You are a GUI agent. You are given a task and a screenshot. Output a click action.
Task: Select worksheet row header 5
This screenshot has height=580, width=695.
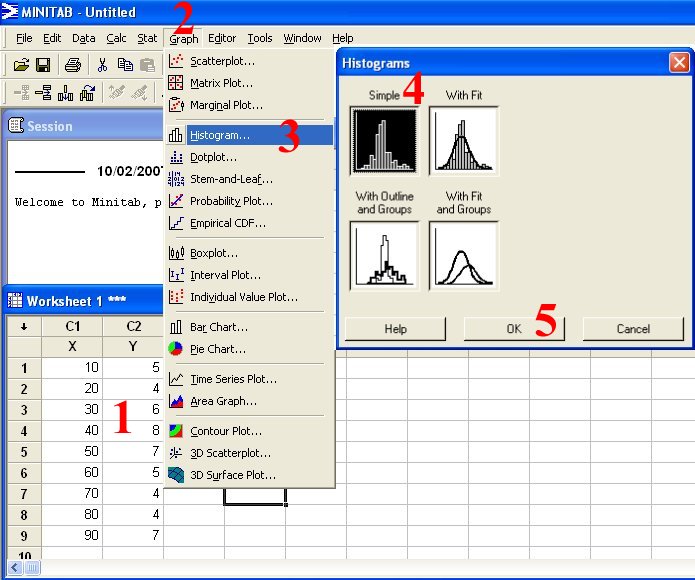[24, 452]
